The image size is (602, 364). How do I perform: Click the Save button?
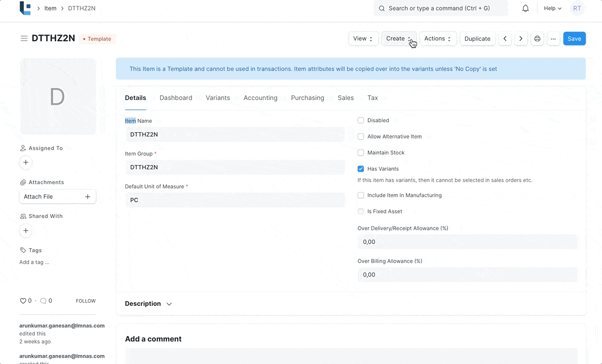[574, 39]
